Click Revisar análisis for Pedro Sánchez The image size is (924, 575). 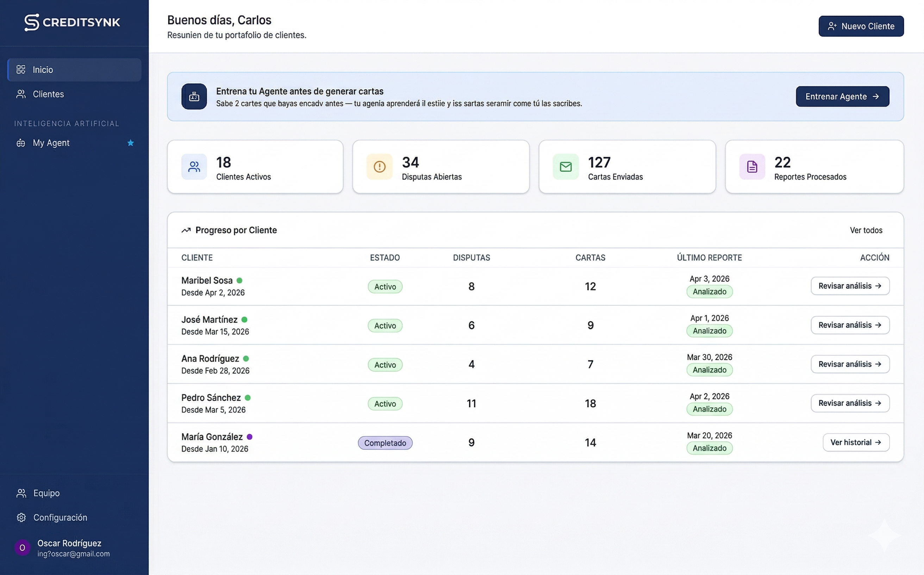pyautogui.click(x=850, y=403)
